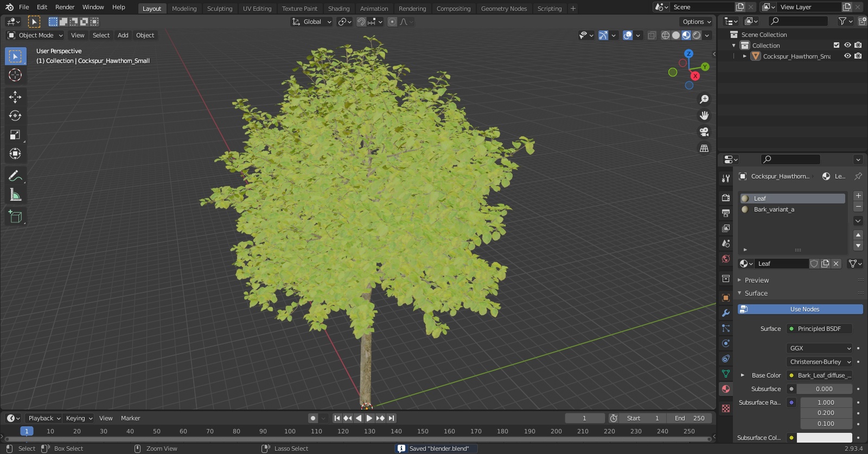
Task: Switch to Sculpting workspace tab
Action: 220,9
